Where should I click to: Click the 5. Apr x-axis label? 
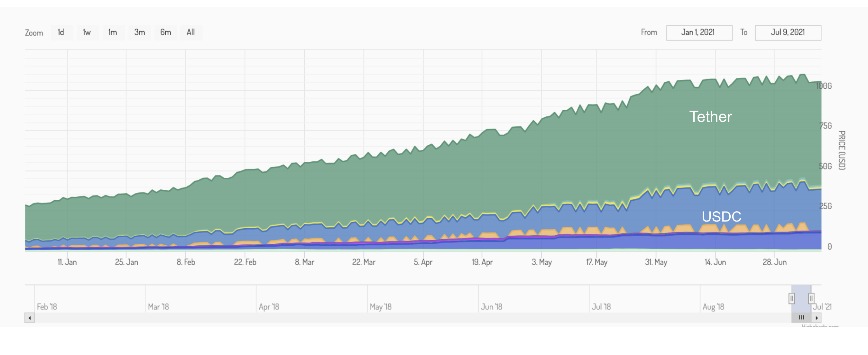click(423, 262)
